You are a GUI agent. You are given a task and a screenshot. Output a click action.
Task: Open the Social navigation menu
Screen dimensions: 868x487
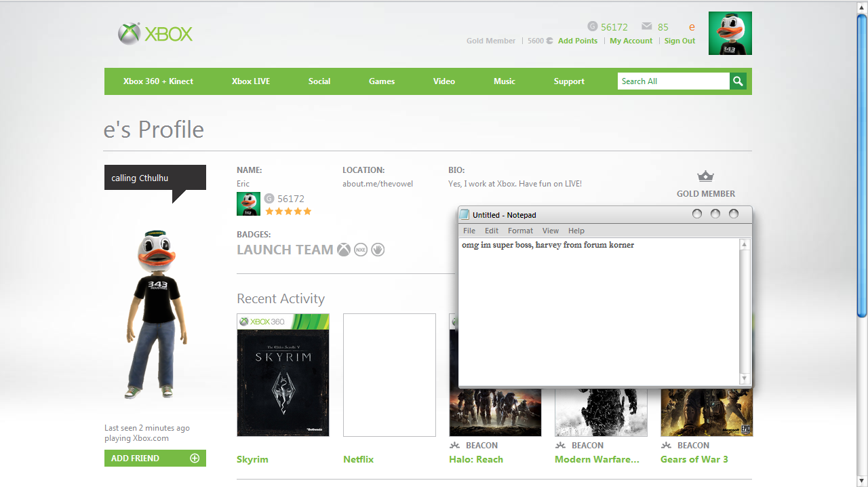click(x=319, y=81)
